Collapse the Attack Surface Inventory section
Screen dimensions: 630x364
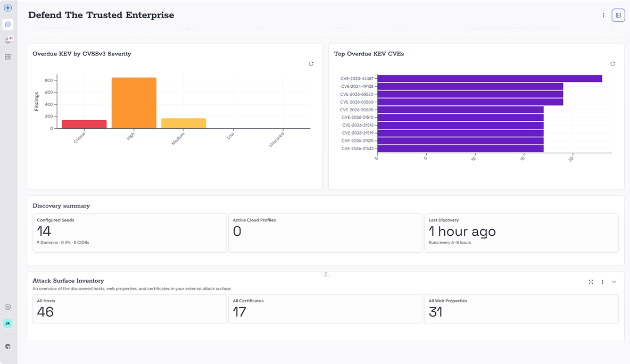614,282
